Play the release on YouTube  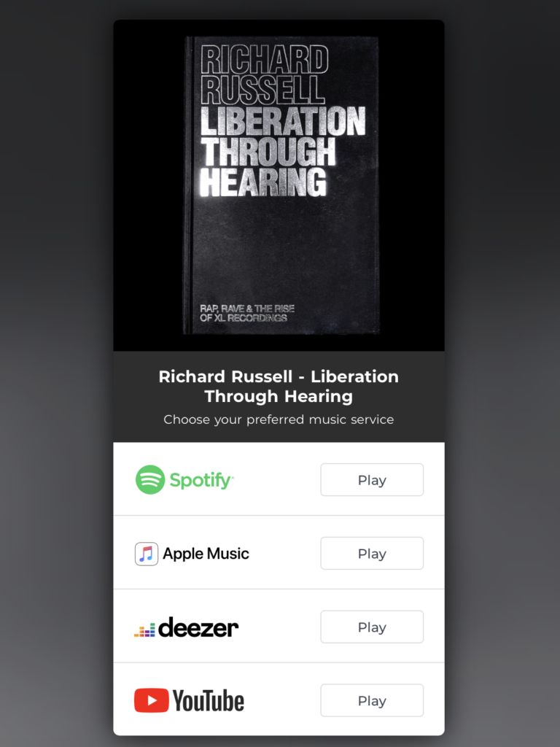(372, 700)
